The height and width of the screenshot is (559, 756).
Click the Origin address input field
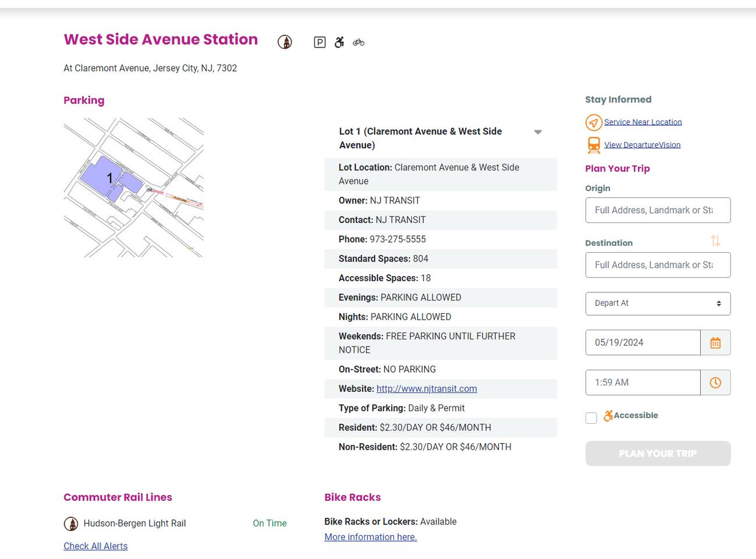coord(658,210)
